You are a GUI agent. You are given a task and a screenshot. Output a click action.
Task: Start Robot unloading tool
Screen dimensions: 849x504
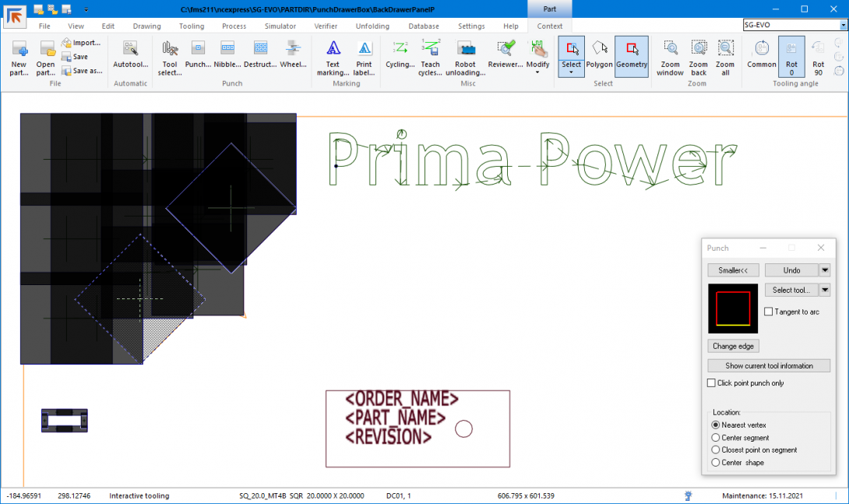pyautogui.click(x=466, y=49)
